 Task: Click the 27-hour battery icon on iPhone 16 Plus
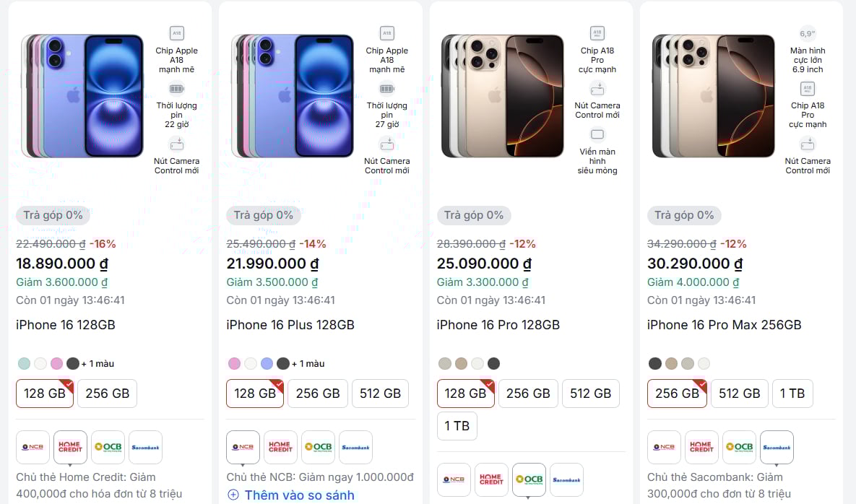(x=386, y=88)
